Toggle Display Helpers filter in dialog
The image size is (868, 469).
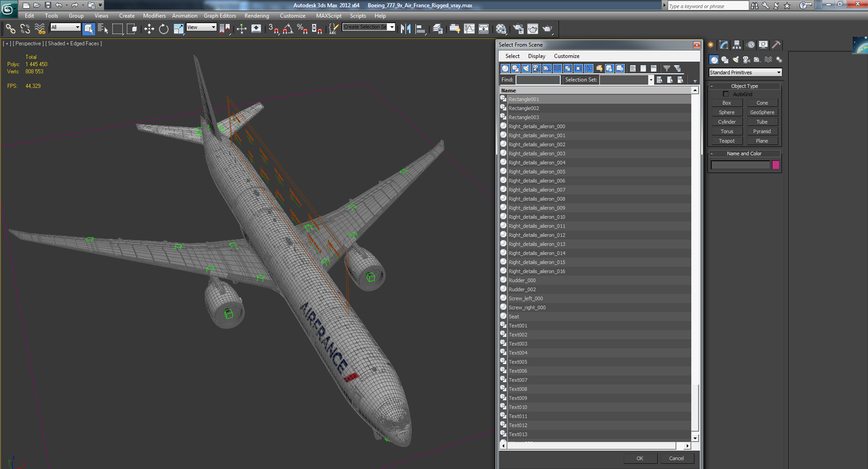[x=547, y=69]
